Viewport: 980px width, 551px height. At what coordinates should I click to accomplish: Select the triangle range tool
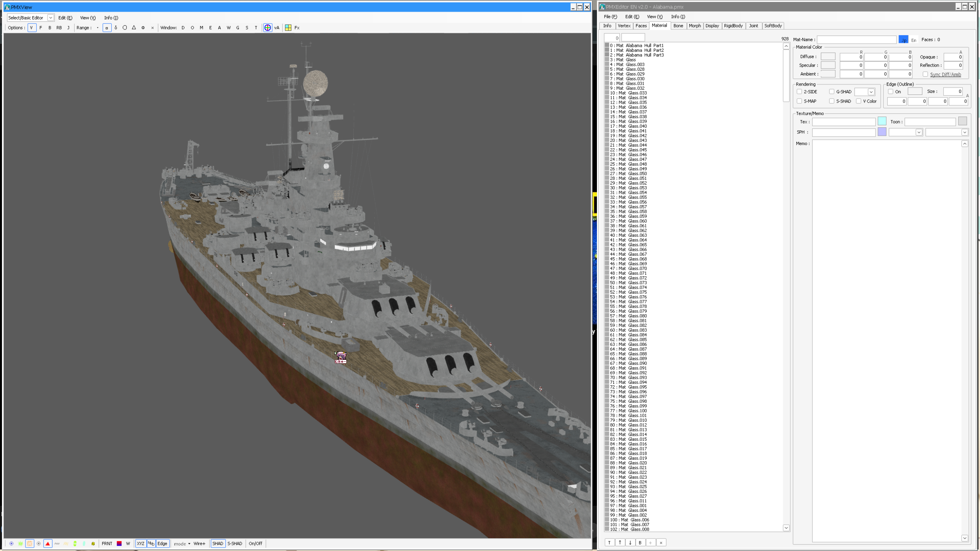134,27
